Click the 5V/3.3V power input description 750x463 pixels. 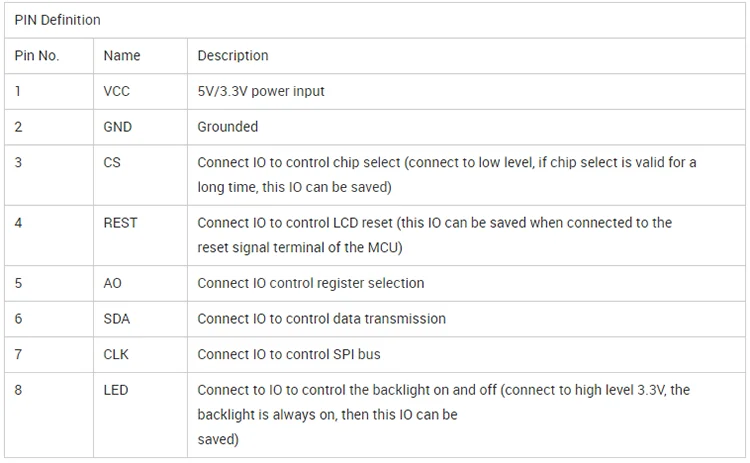(x=261, y=91)
